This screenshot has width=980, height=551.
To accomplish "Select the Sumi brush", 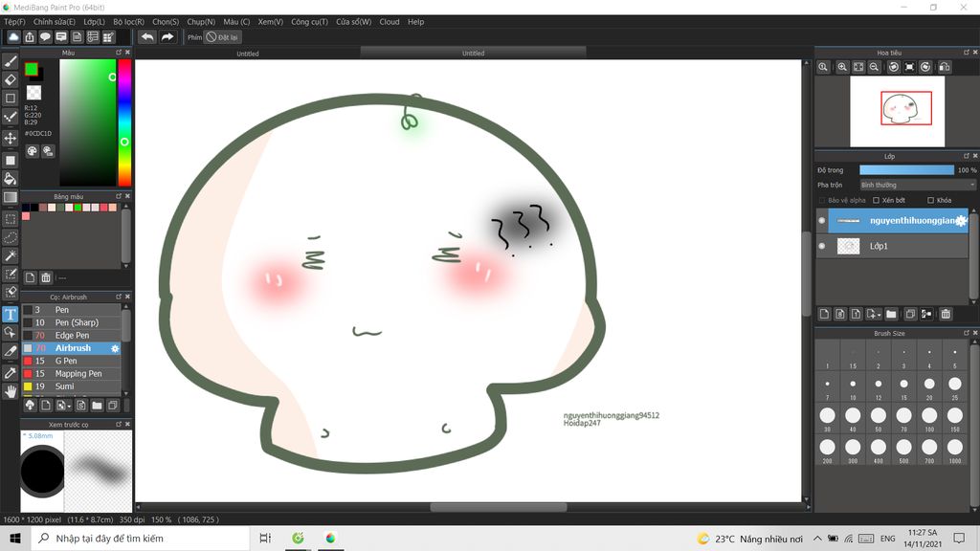I will coord(71,386).
